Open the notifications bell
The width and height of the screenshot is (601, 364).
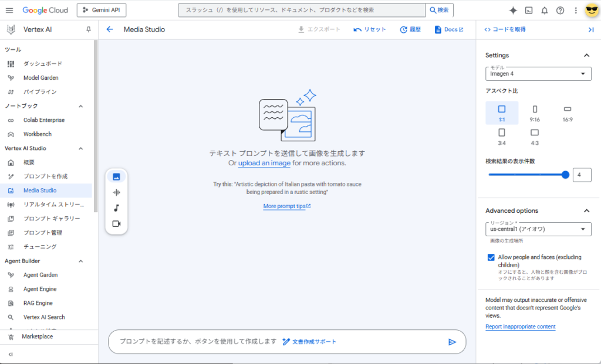click(x=544, y=11)
